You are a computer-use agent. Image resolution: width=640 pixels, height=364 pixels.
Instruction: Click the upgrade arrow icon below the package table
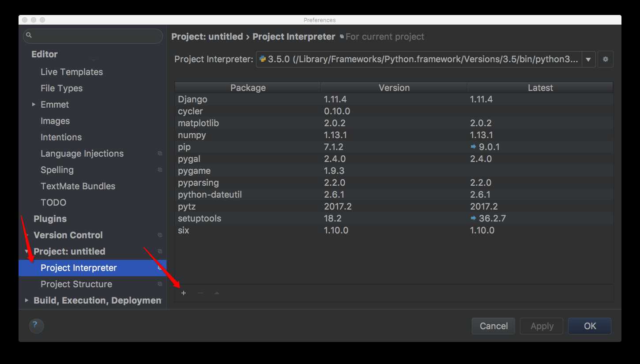point(217,293)
